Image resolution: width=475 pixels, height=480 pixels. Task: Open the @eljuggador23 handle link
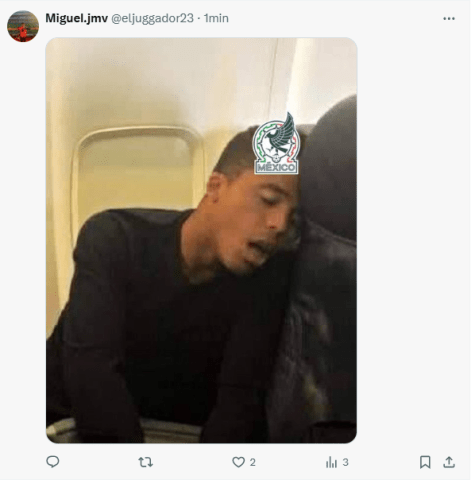coord(152,18)
